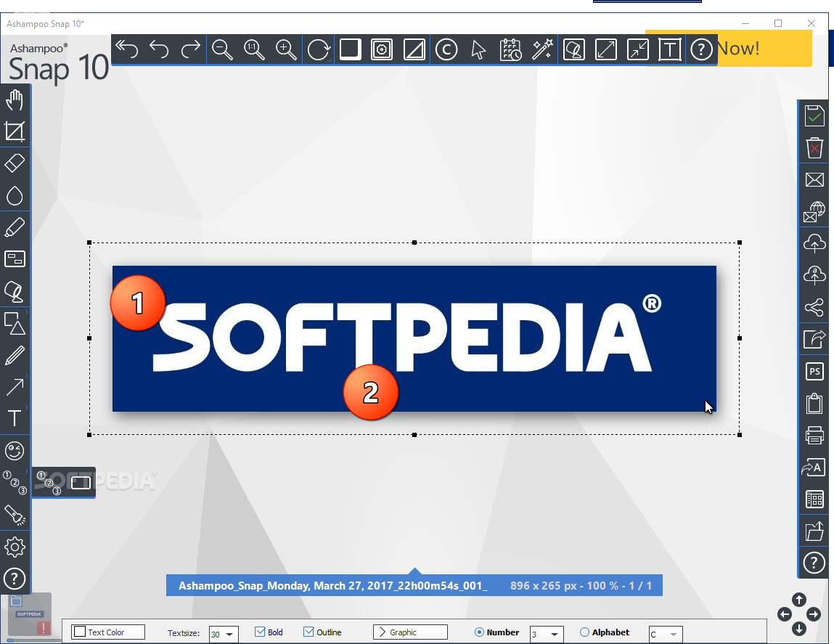Select the Highlighter marker tool
This screenshot has width=834, height=644.
(15, 227)
